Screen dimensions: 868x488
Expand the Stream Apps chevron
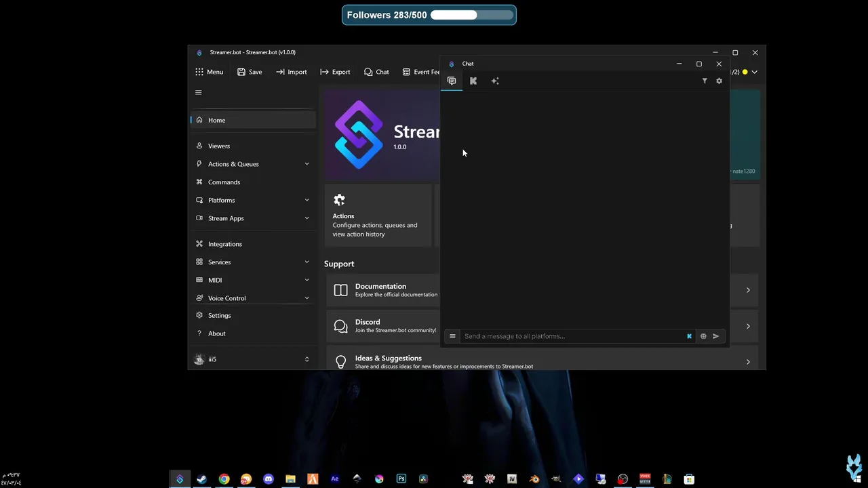(x=307, y=218)
